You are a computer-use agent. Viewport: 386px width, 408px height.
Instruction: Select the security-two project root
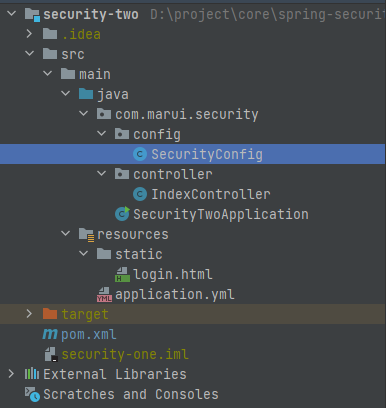[x=91, y=14]
